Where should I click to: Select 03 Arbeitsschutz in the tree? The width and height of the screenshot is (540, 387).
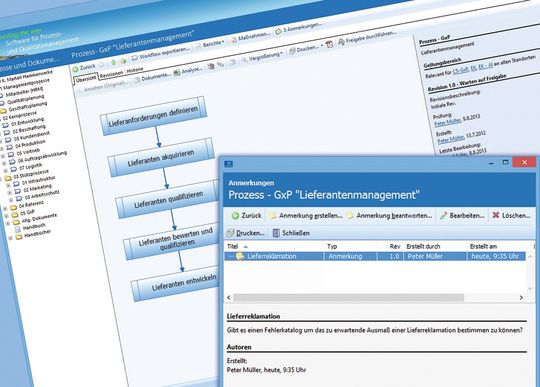pos(41,195)
